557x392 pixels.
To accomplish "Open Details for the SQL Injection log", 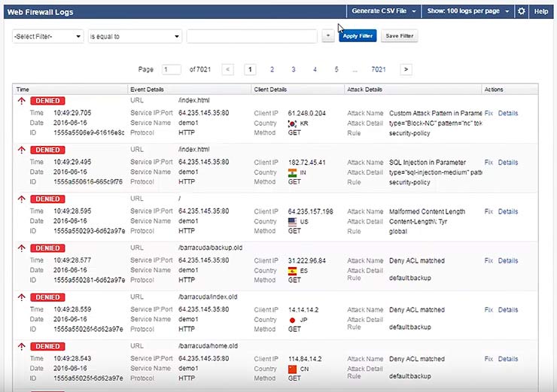I will click(x=508, y=163).
